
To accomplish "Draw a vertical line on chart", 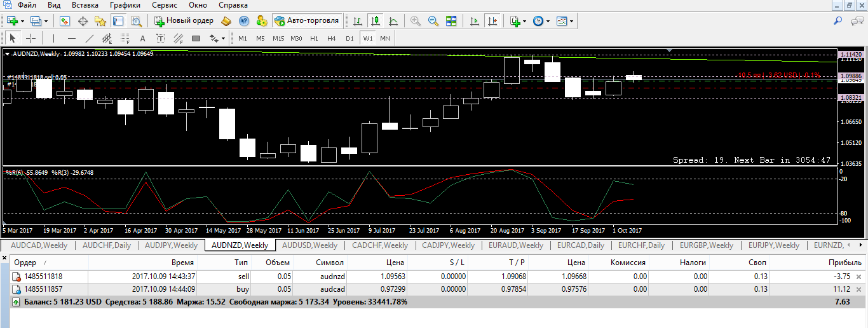I will [53, 38].
